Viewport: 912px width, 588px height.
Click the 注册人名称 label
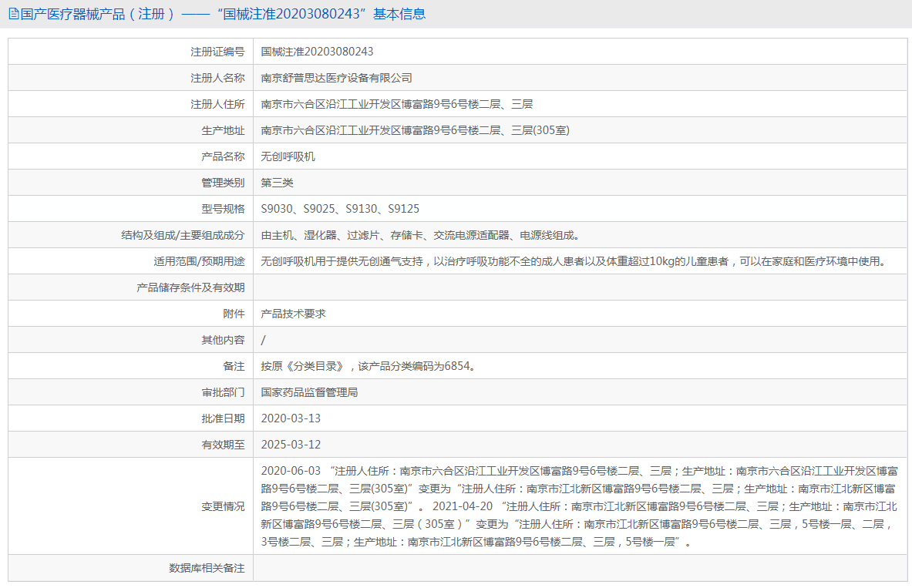pyautogui.click(x=217, y=78)
